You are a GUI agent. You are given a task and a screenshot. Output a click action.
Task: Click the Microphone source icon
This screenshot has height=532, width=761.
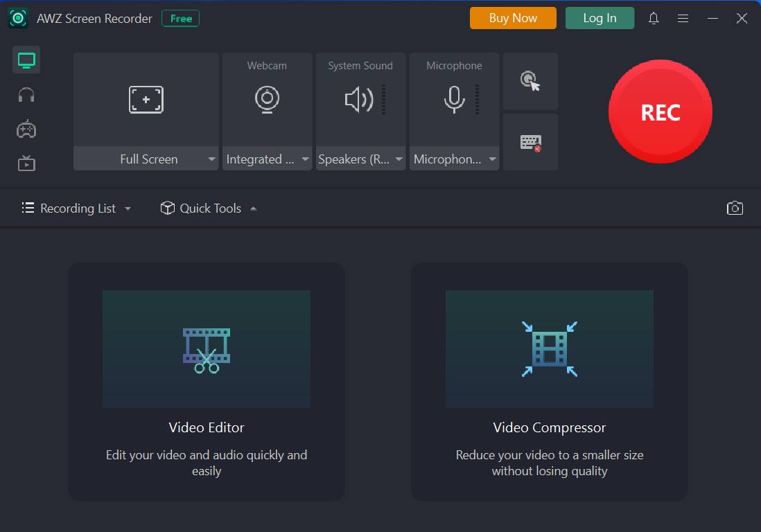click(452, 99)
